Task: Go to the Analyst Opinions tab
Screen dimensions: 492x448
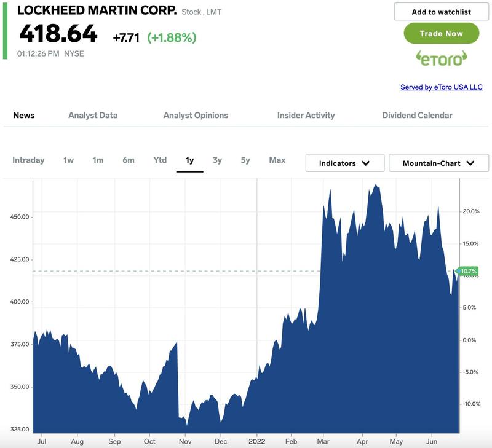Action: point(196,115)
